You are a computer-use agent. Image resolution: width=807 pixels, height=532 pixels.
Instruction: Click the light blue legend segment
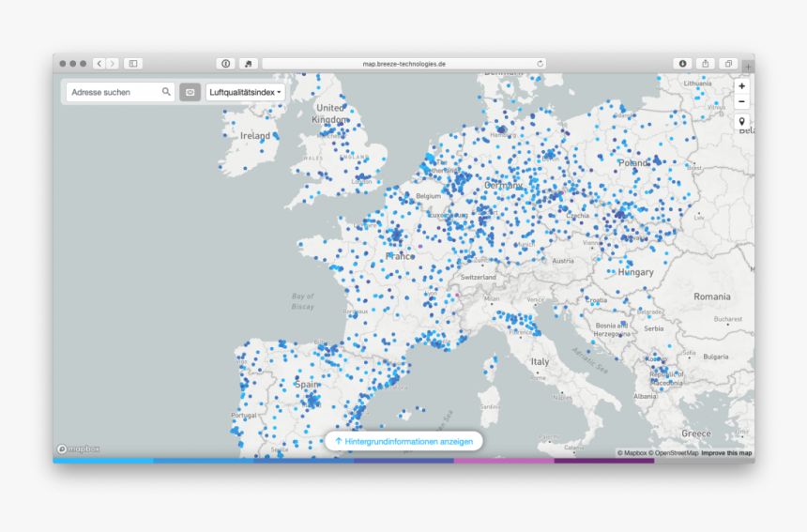[x=103, y=461]
